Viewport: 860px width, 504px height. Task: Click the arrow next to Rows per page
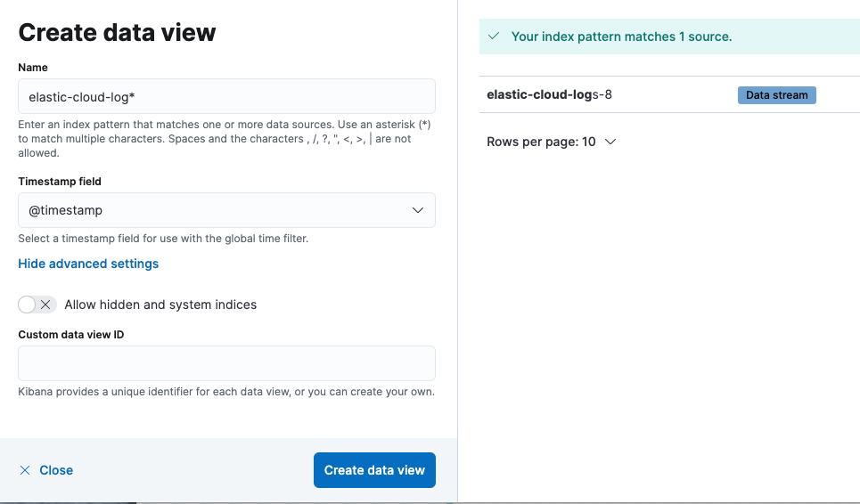pos(610,142)
